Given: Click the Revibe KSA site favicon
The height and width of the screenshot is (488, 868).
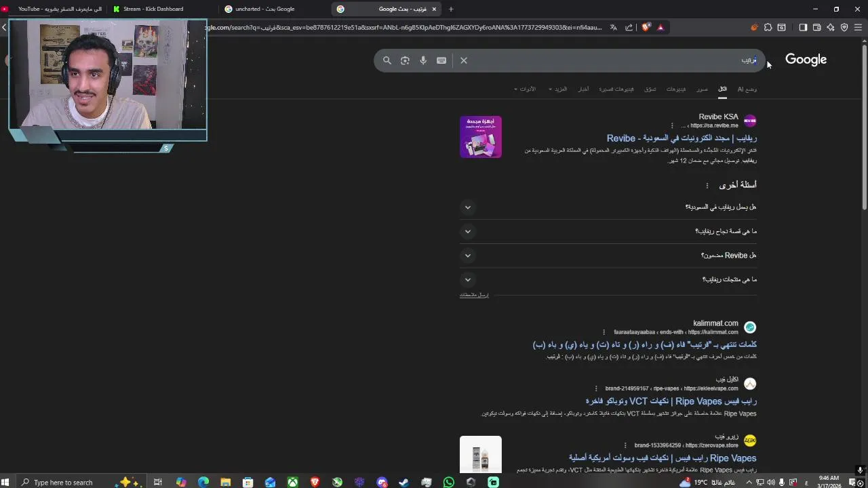Looking at the screenshot, I should 750,121.
